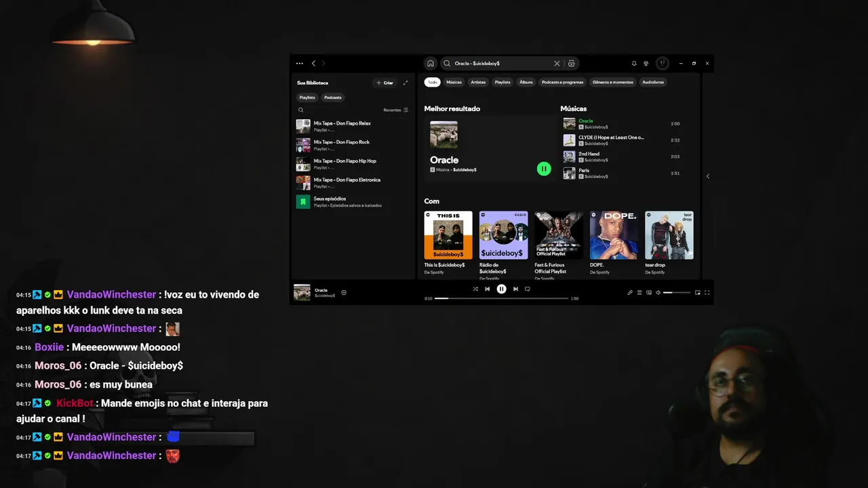
Task: Open the Don Fiapo Relax playlist cover
Action: point(303,126)
